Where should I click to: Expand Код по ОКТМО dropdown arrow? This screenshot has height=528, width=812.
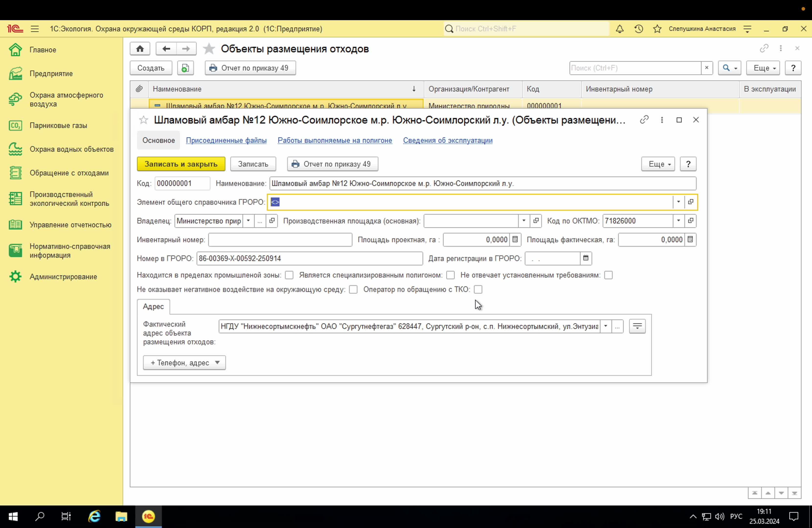coord(678,221)
